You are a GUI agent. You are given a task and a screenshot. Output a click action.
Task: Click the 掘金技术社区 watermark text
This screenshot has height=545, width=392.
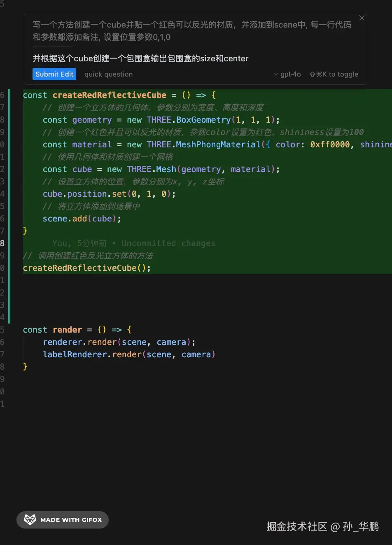pyautogui.click(x=296, y=526)
